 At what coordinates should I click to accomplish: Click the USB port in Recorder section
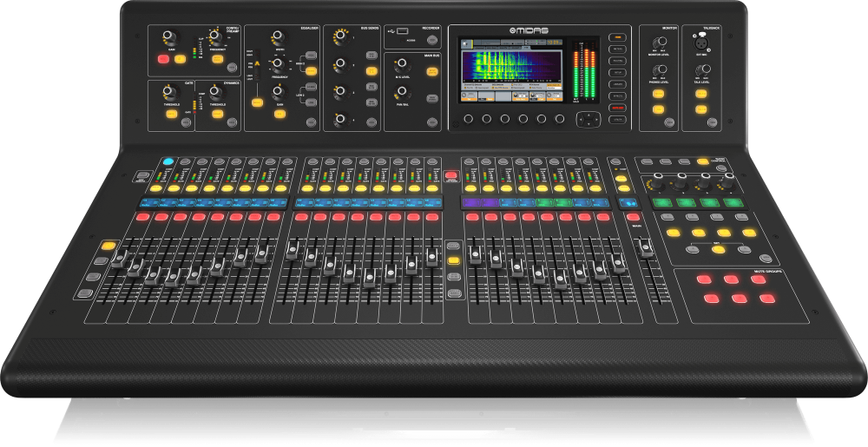click(x=402, y=30)
